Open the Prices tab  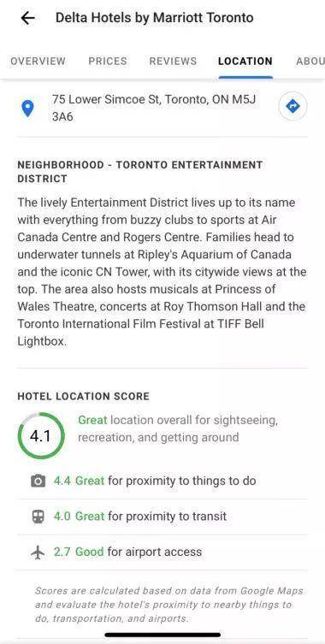(108, 62)
